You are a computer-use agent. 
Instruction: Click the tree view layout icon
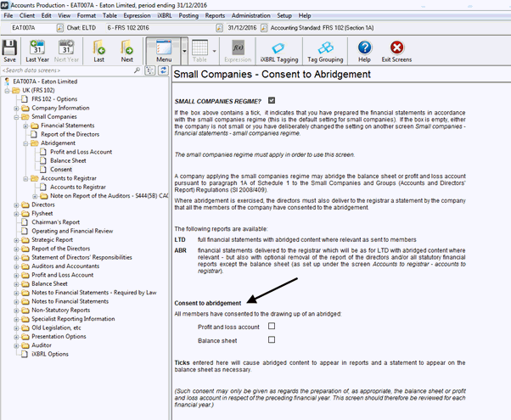[x=150, y=70]
